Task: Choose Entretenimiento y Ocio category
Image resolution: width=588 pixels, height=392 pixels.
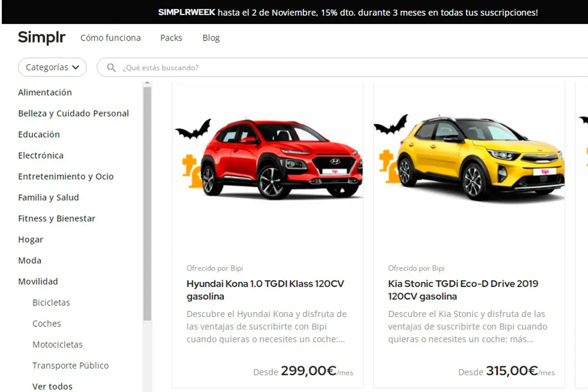Action: click(66, 176)
